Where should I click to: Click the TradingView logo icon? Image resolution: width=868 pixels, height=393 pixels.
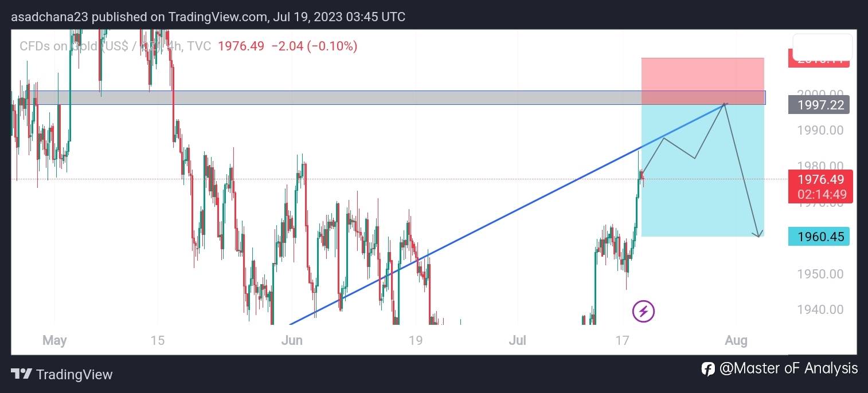tap(22, 374)
